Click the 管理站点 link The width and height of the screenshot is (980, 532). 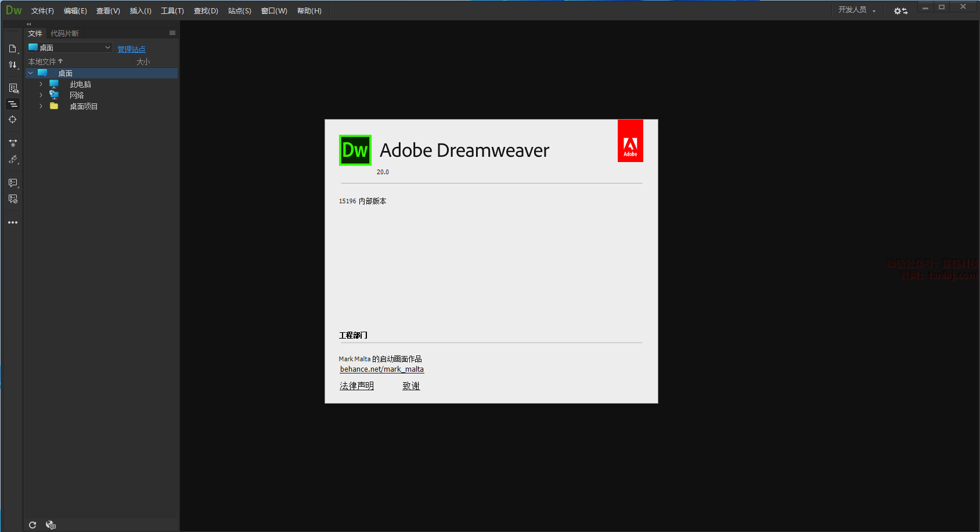pos(131,49)
